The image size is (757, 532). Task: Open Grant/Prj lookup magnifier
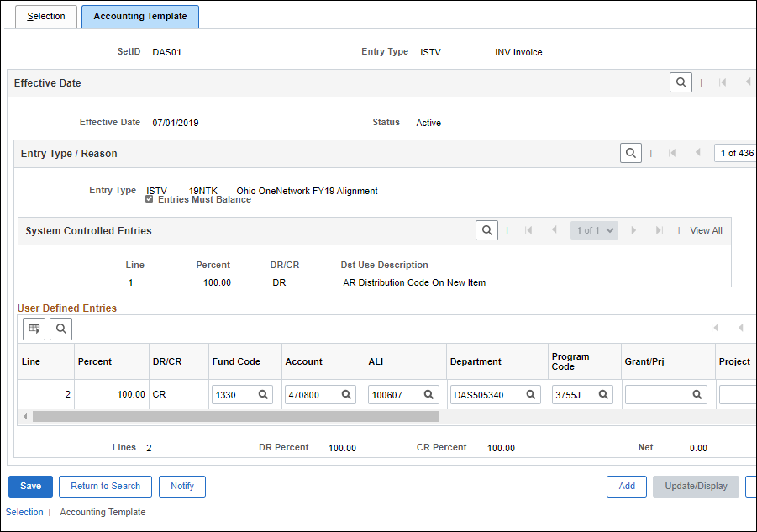697,394
